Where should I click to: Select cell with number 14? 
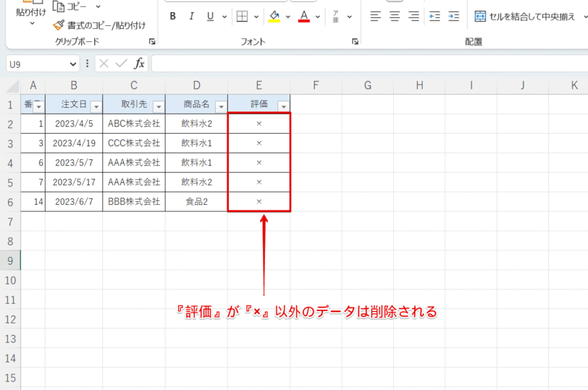33,202
